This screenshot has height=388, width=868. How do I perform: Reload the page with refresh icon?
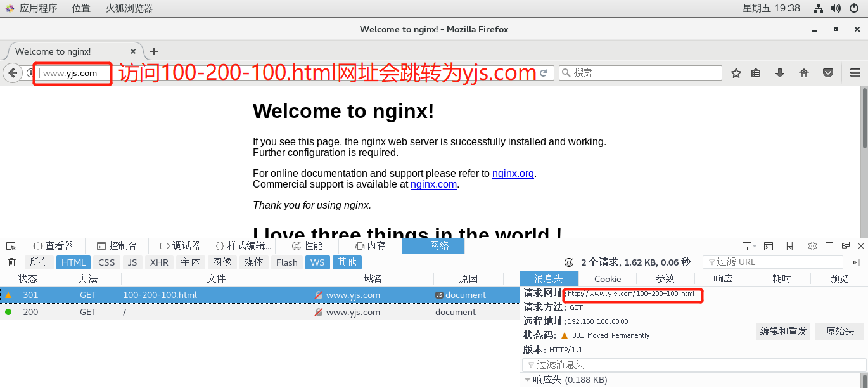coord(543,73)
